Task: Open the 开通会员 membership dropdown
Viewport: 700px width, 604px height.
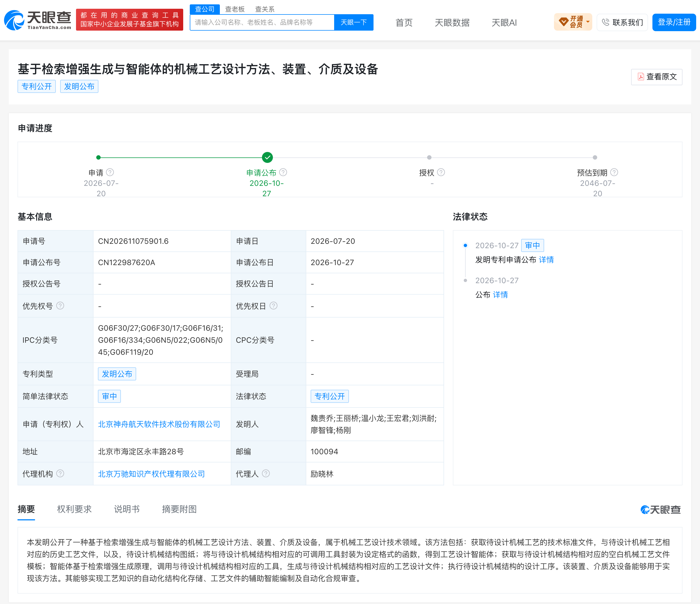Action: pyautogui.click(x=573, y=22)
